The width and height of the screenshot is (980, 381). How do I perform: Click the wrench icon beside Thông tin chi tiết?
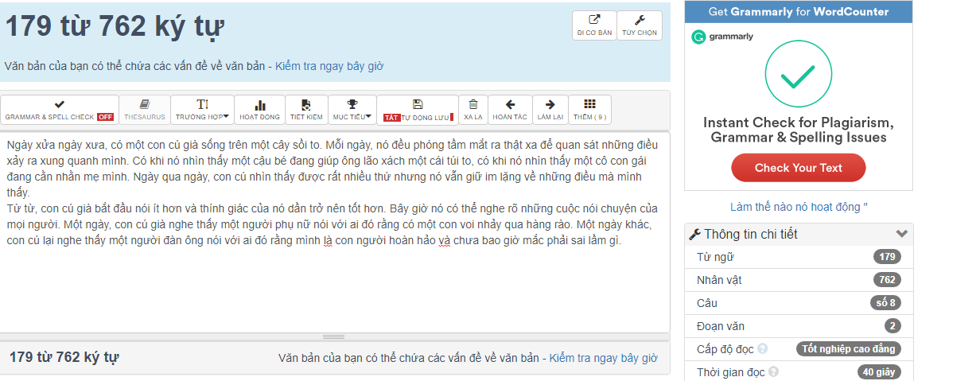(694, 234)
